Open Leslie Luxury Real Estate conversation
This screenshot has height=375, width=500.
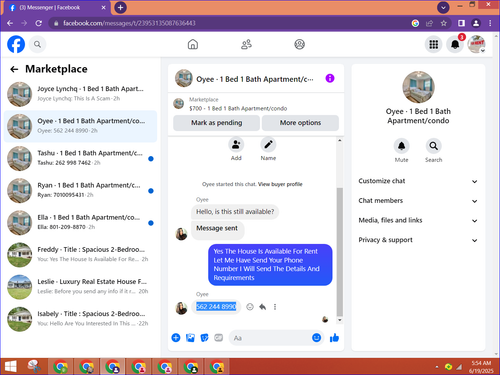(80, 287)
